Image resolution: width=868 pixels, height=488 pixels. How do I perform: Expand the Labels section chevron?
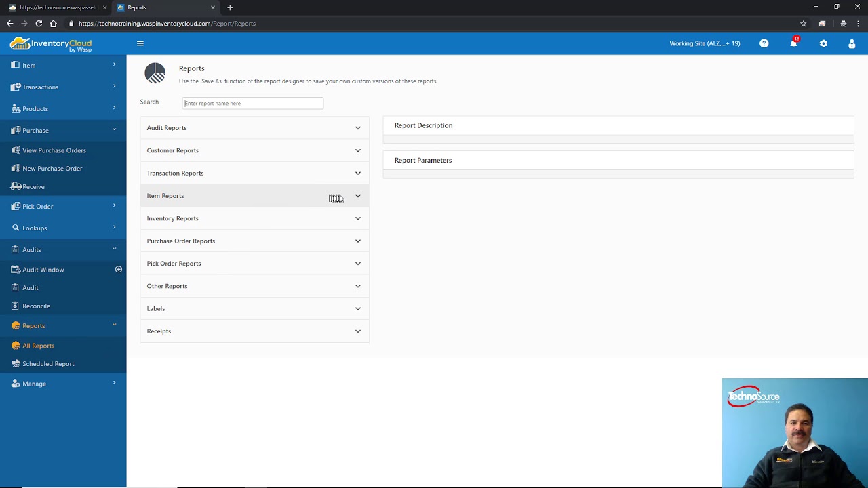tap(358, 308)
